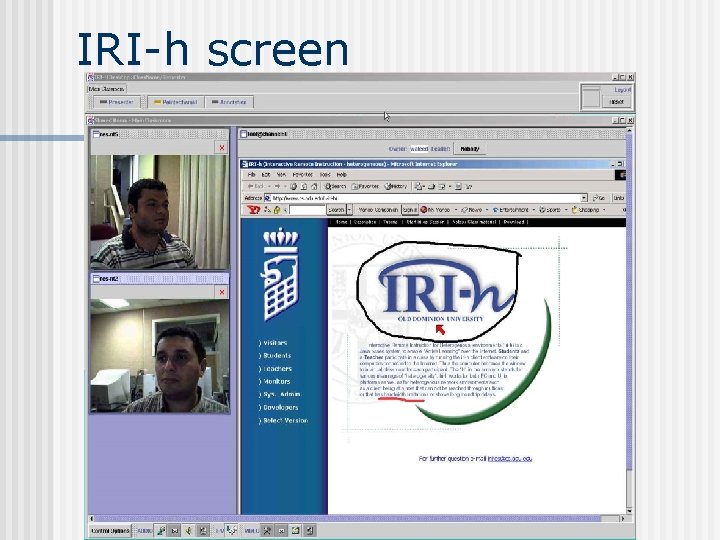Click the second Audio icon in bottom toolbar
Viewport: 720px width, 540px height.
[x=174, y=531]
